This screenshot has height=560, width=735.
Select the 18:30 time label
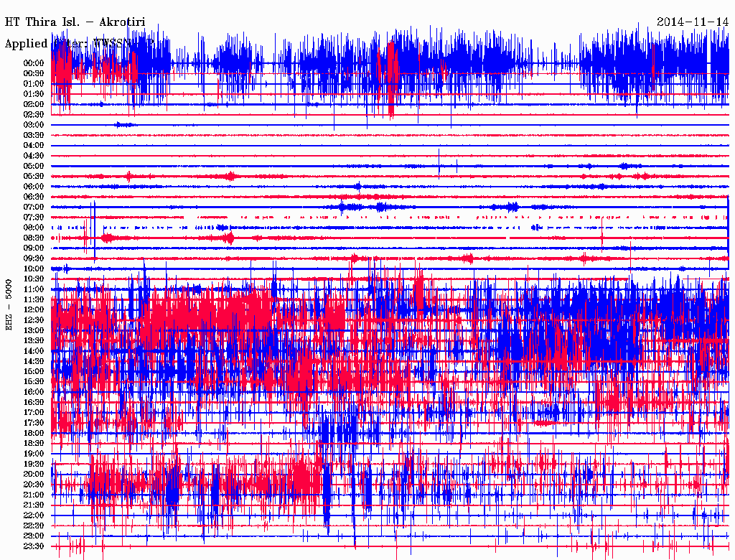(33, 443)
